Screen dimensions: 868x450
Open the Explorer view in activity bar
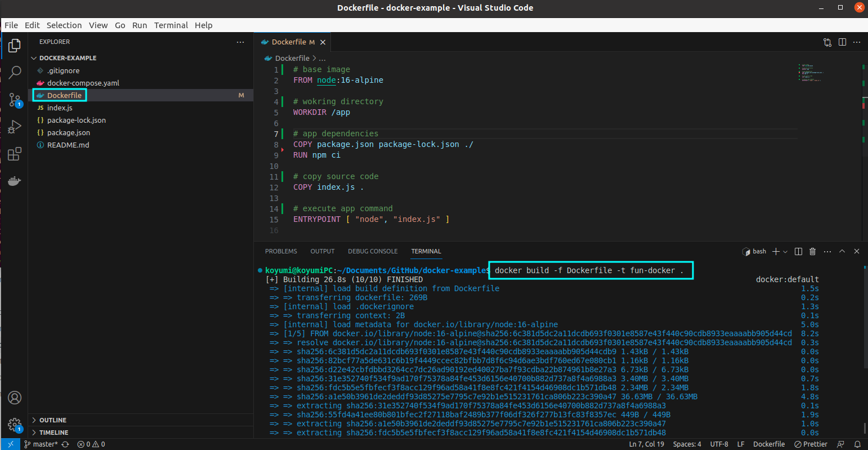click(15, 46)
